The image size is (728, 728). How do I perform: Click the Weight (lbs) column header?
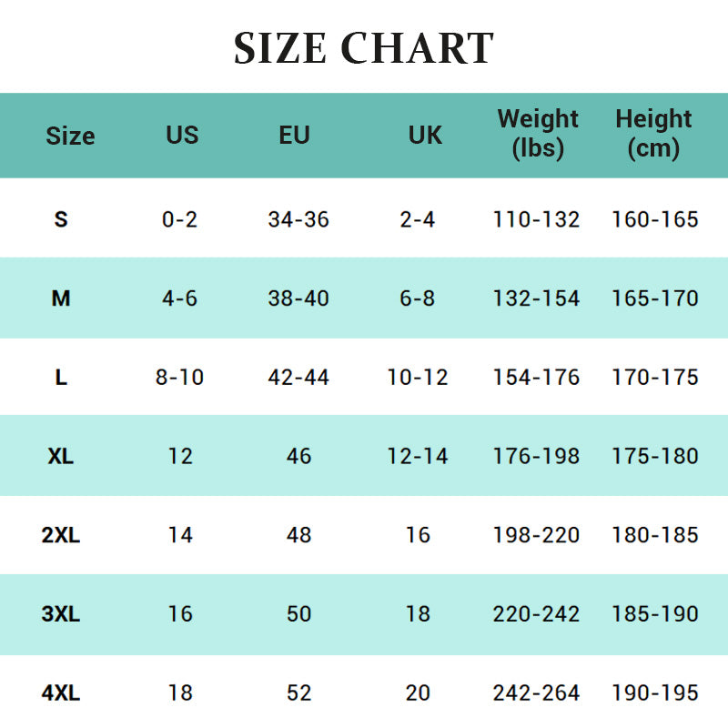tap(538, 133)
